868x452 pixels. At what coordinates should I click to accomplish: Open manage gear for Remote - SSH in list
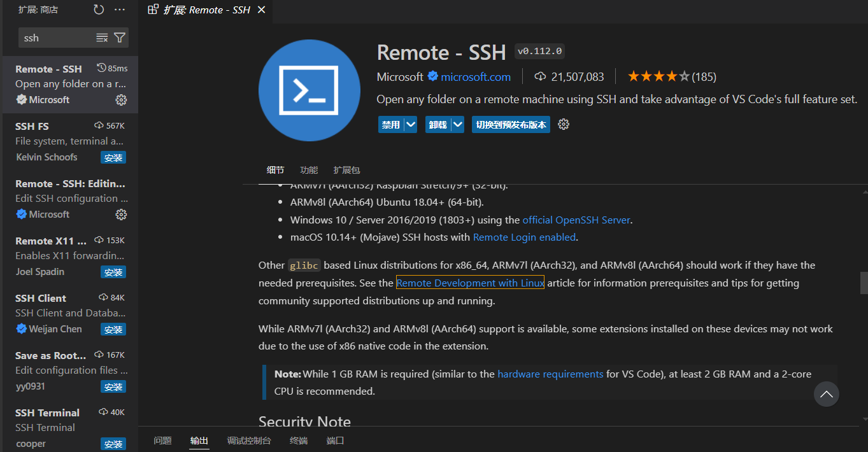[x=121, y=100]
